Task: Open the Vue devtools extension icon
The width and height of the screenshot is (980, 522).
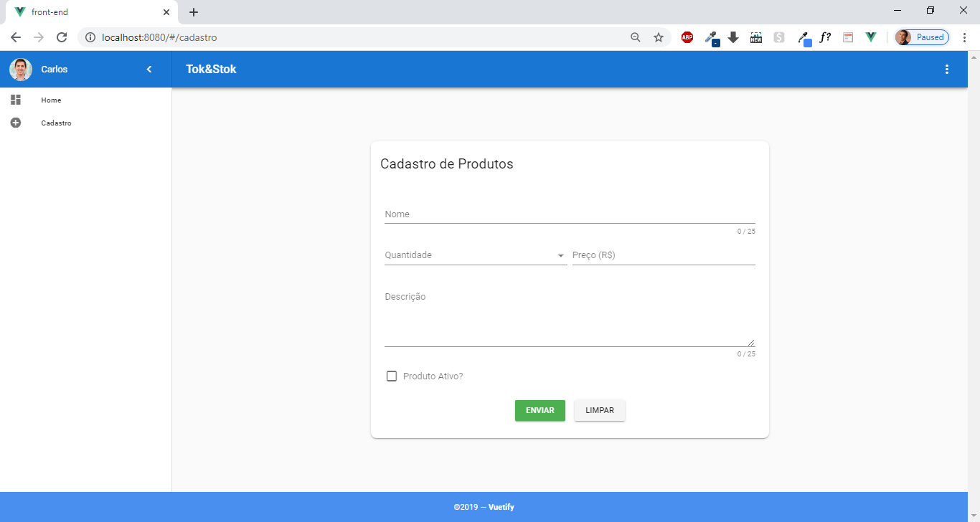Action: pyautogui.click(x=871, y=37)
